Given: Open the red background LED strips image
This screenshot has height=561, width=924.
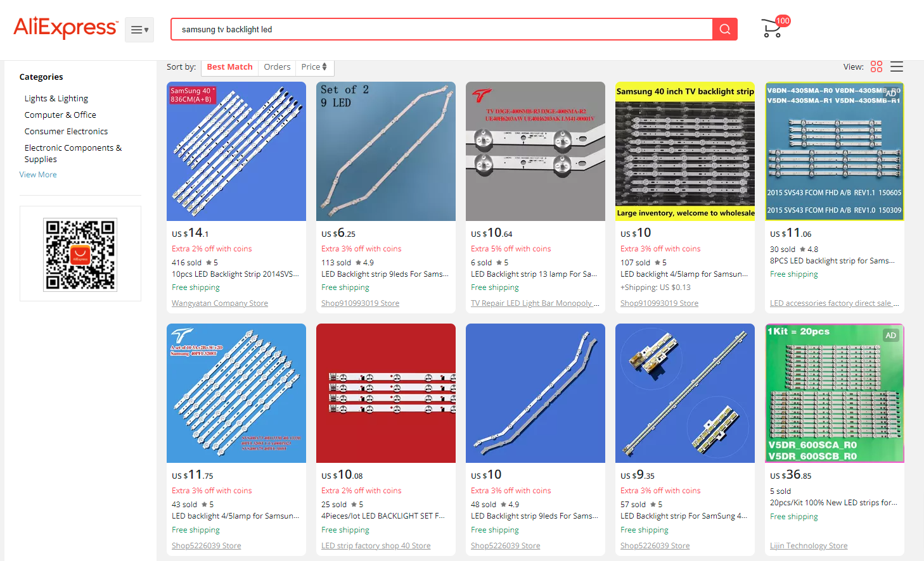Looking at the screenshot, I should pos(386,393).
